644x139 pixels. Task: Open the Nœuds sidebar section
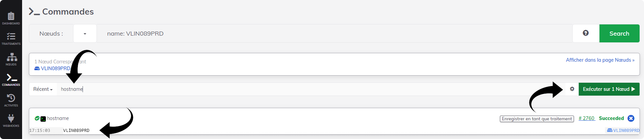pyautogui.click(x=11, y=59)
